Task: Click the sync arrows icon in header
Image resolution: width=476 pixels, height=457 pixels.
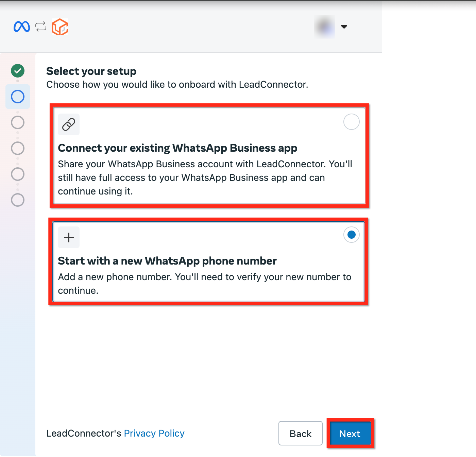Action: click(x=41, y=27)
